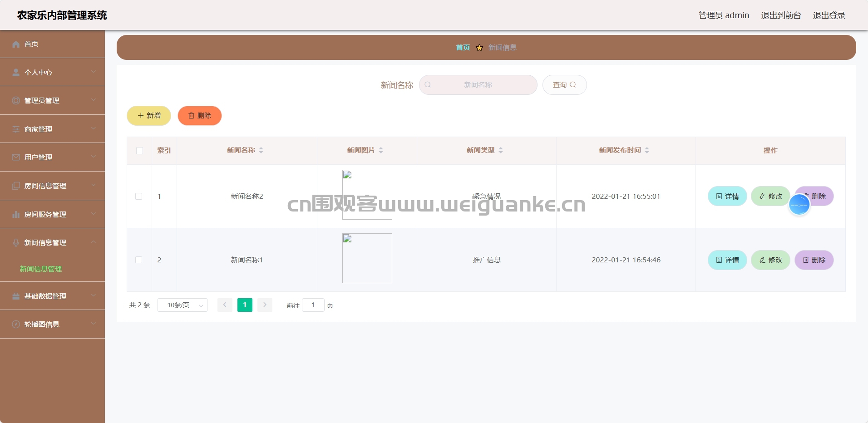Click the 前往 page number input

point(313,305)
